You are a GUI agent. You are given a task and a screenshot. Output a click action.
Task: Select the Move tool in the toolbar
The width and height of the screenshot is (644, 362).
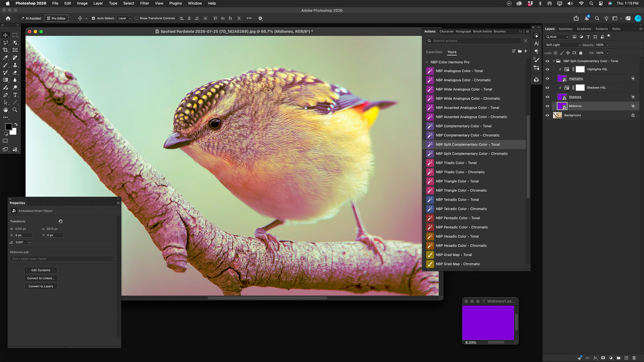coord(6,35)
